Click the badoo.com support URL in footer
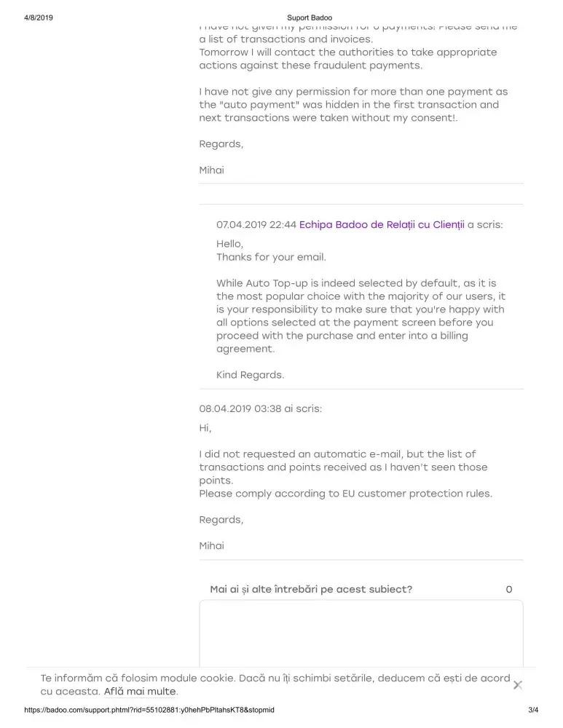The height and width of the screenshot is (728, 563). coord(149,710)
